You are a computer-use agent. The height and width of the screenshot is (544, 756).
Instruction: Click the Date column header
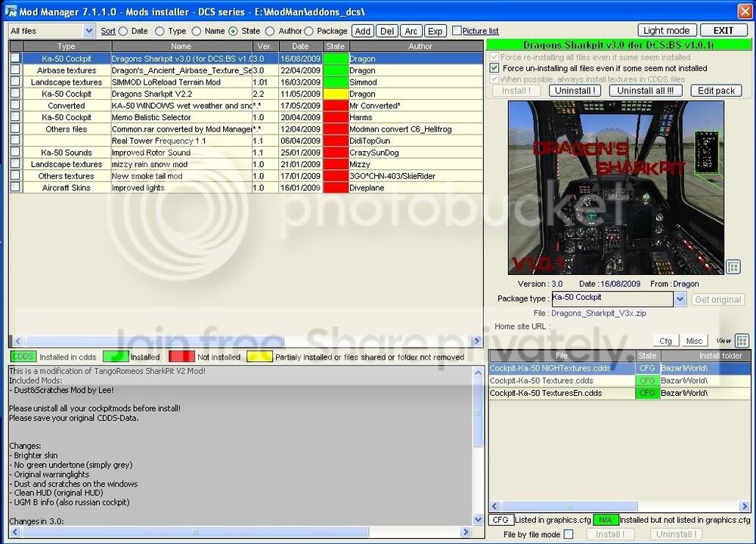pos(300,46)
